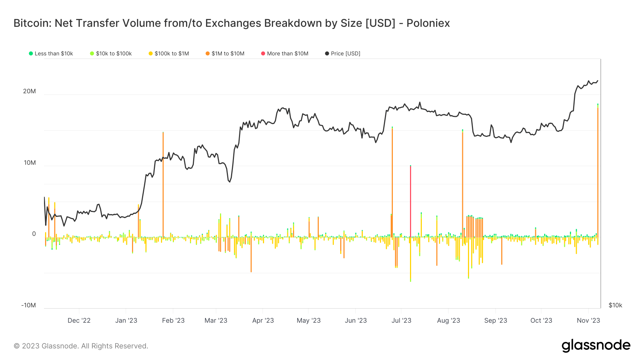The width and height of the screenshot is (644, 362).
Task: Click the 20M y-axis label
Action: [29, 91]
